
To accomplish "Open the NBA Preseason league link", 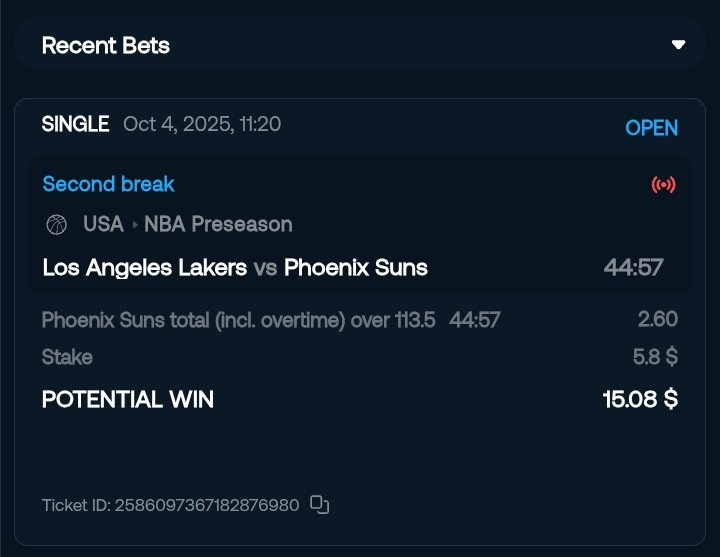I will click(218, 224).
